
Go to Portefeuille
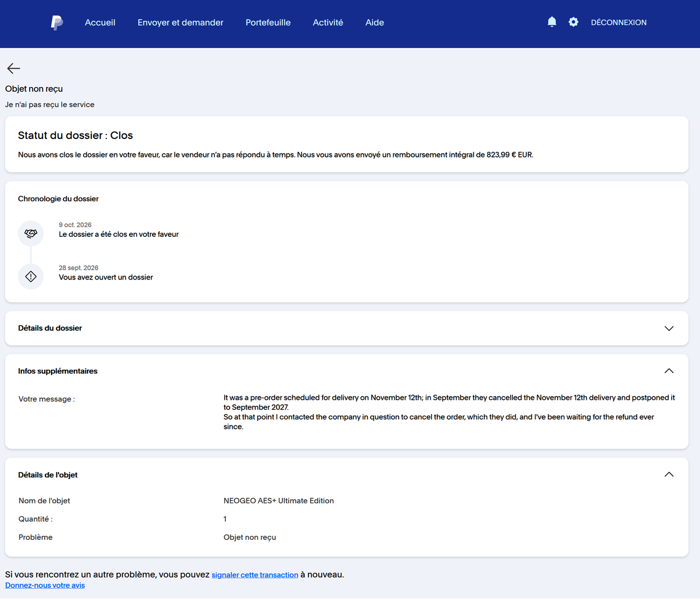click(268, 22)
